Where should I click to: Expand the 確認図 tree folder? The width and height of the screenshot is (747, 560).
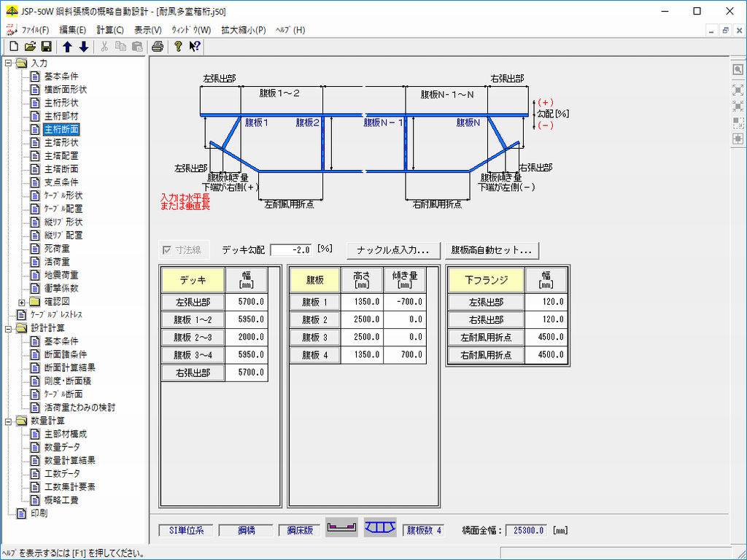coord(22,302)
